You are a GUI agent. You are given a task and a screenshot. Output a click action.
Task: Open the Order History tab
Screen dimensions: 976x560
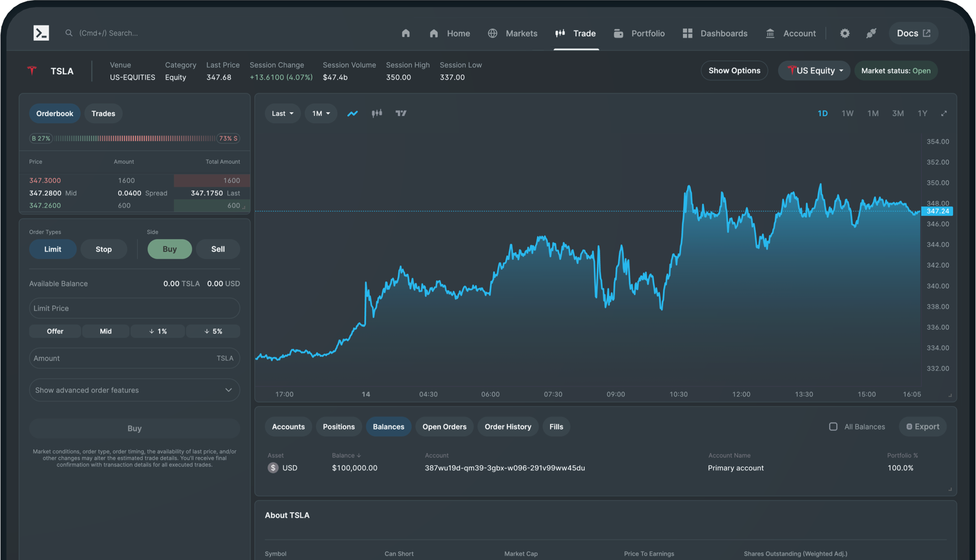(x=508, y=427)
